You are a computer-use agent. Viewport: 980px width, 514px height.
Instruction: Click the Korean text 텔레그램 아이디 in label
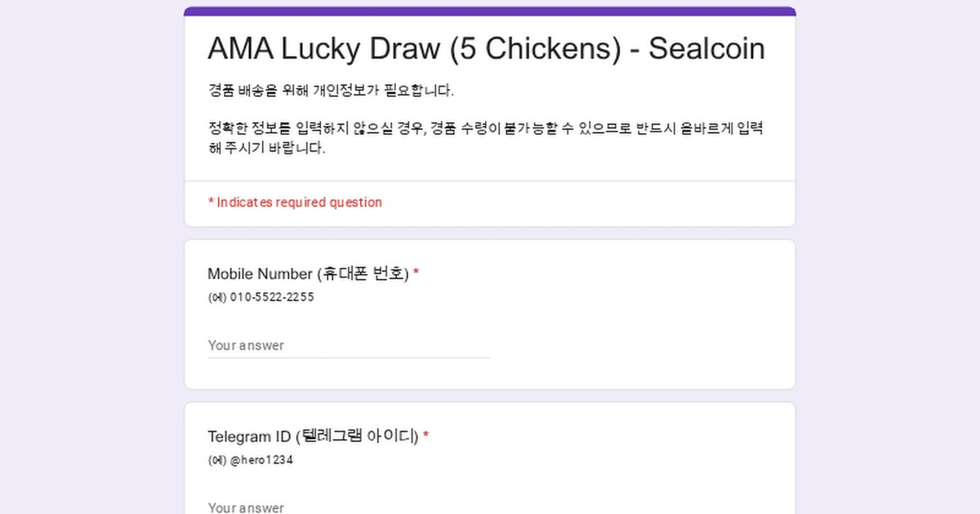(x=359, y=436)
